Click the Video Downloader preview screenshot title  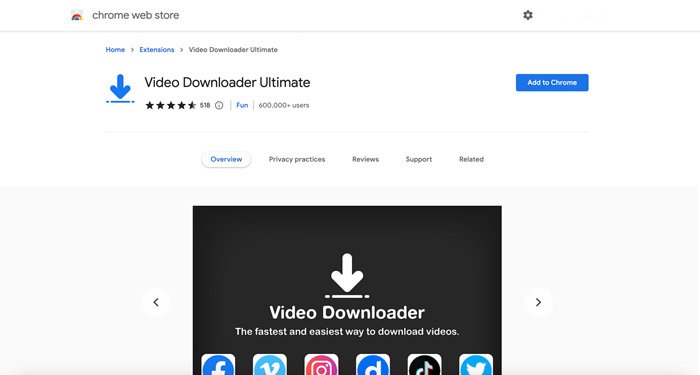(347, 312)
